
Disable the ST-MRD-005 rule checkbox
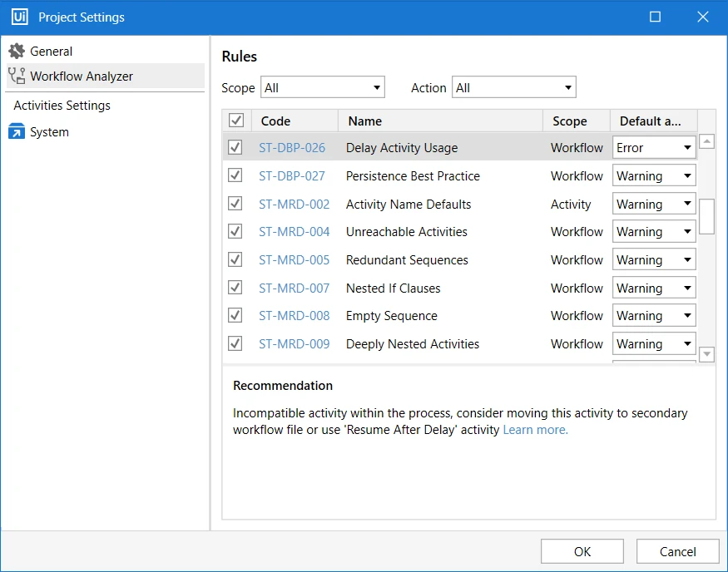(x=235, y=259)
